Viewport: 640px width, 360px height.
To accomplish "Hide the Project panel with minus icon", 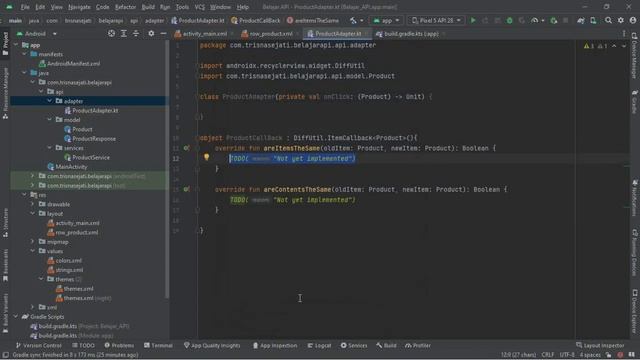I will pos(163,33).
